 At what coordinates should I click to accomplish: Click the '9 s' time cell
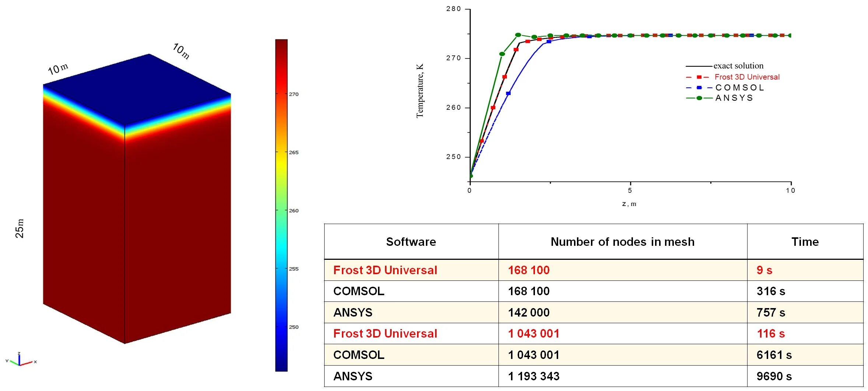pos(805,270)
